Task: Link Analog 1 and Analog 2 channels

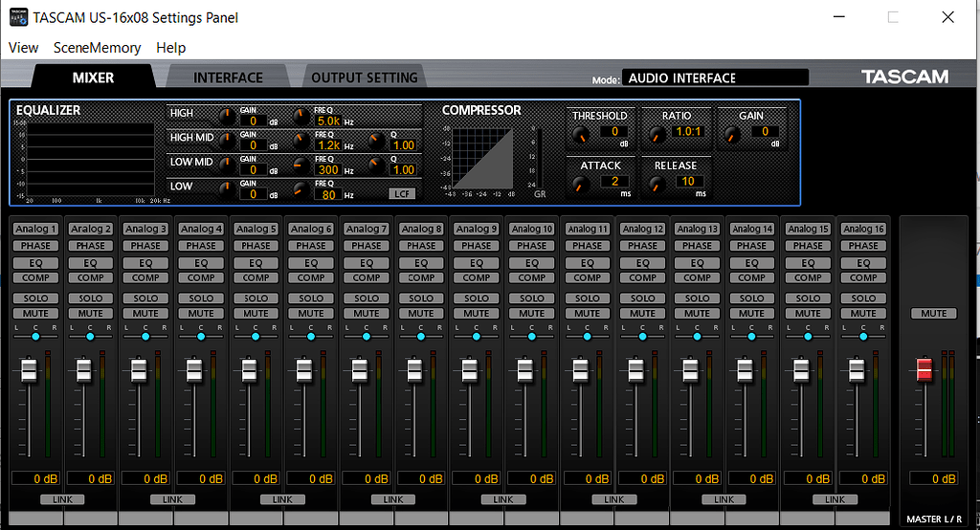Action: click(x=62, y=499)
